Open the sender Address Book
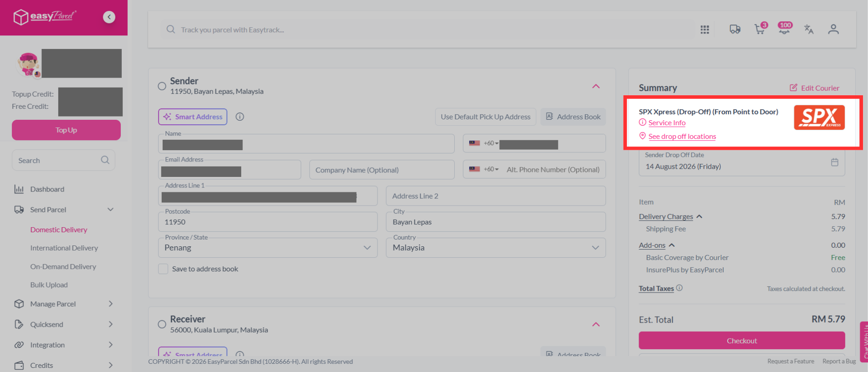868x372 pixels. coord(573,117)
